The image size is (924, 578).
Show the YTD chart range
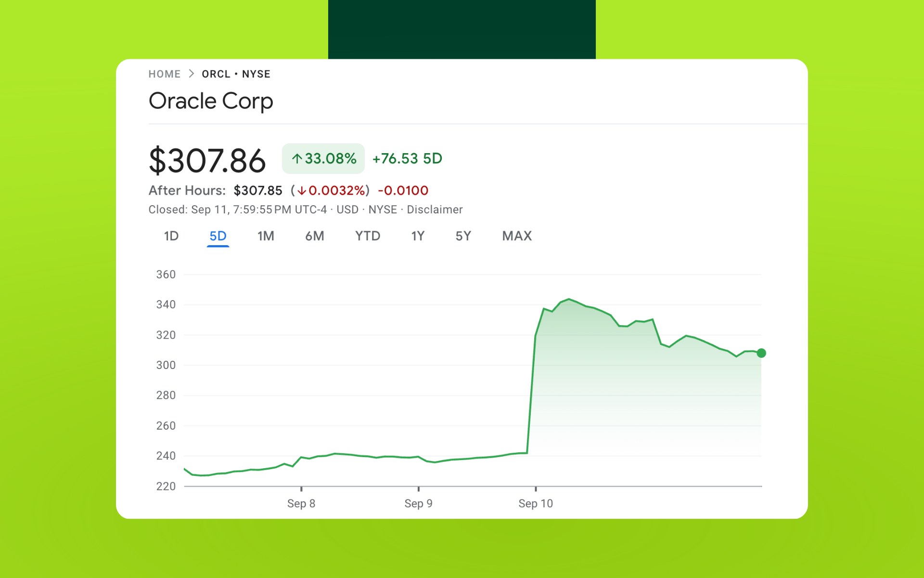pyautogui.click(x=368, y=236)
